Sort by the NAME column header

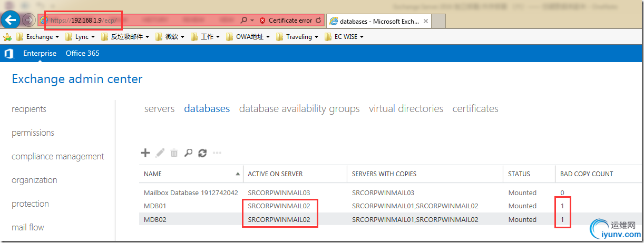[191, 174]
